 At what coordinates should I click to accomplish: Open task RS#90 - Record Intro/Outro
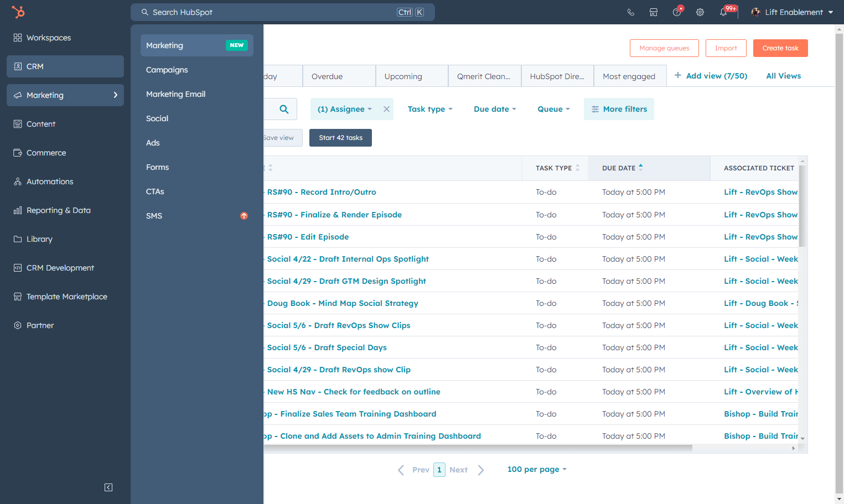point(322,192)
